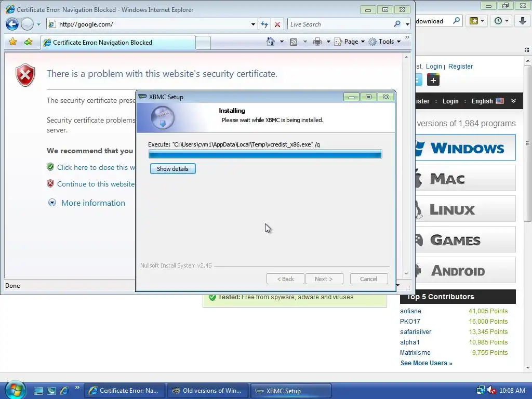
Task: Click the XBMC installation progress bar
Action: click(x=265, y=154)
